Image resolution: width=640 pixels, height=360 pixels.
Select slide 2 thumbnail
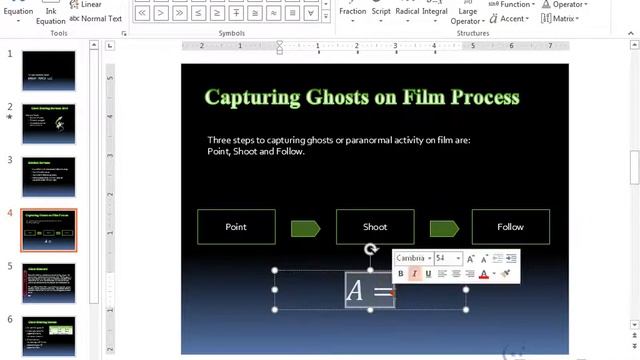[49, 124]
